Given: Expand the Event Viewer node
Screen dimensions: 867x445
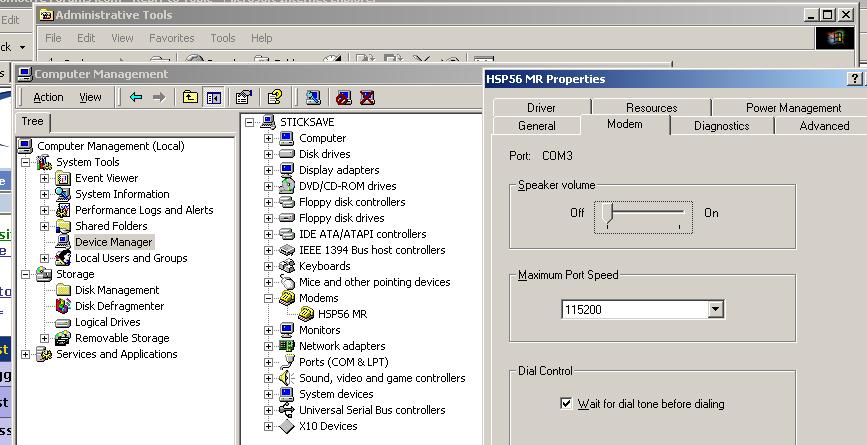Looking at the screenshot, I should click(x=45, y=178).
